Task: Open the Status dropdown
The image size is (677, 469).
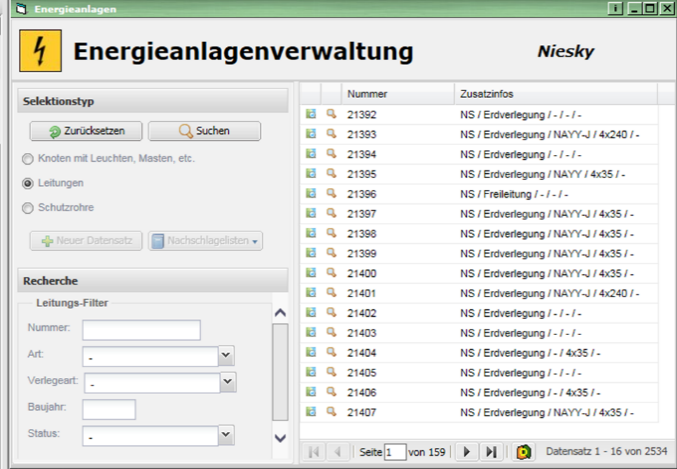Action: pos(226,435)
